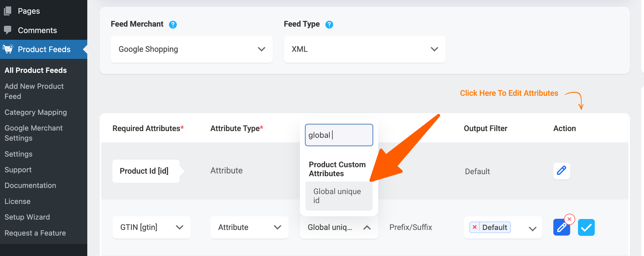Image resolution: width=644 pixels, height=256 pixels.
Task: Click the pencil edit icon for Product Id row
Action: 561,171
